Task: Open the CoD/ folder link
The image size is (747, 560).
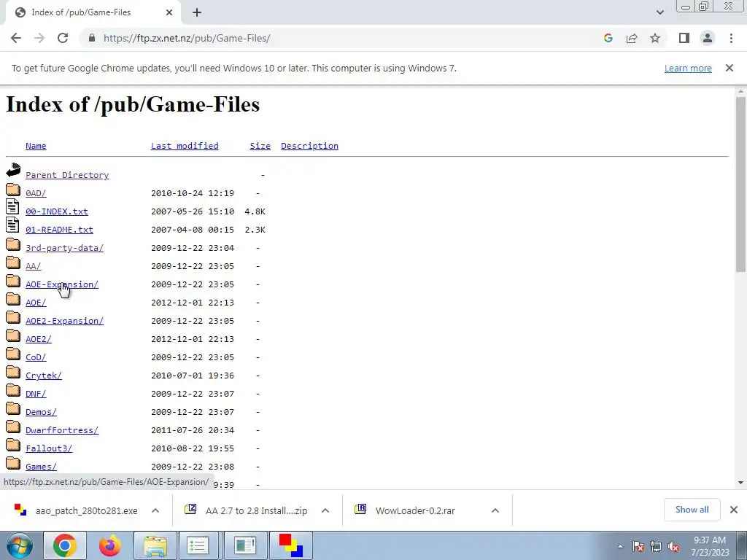Action: click(36, 357)
